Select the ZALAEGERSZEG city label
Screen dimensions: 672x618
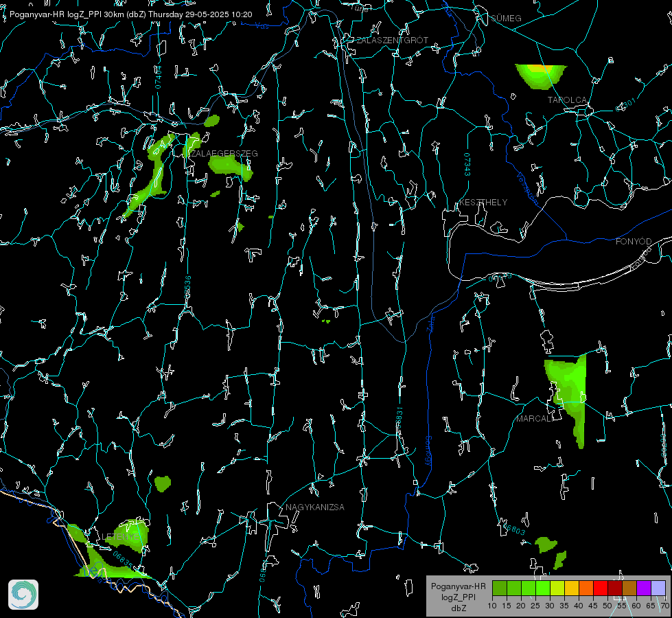pyautogui.click(x=224, y=154)
